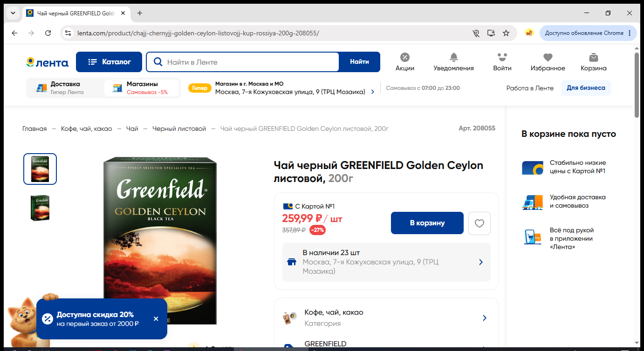Image resolution: width=644 pixels, height=351 pixels.
Task: Open the Корзина cart icon
Action: coord(593,62)
